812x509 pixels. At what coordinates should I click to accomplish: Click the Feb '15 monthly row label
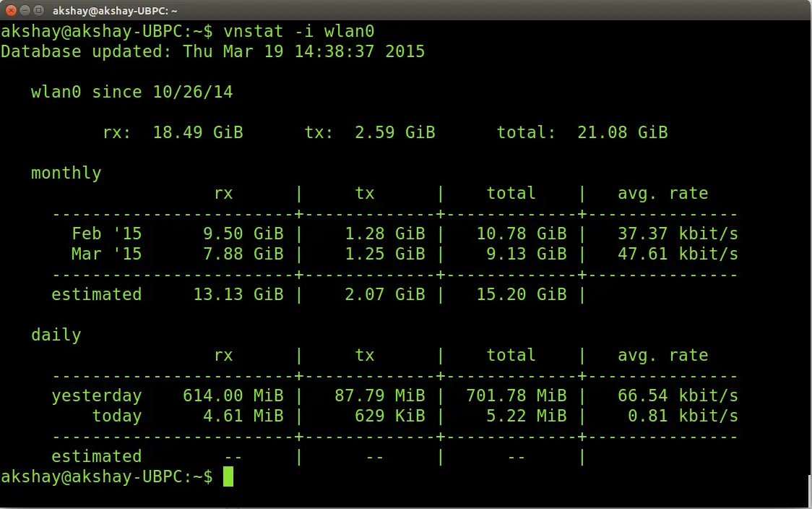(107, 234)
